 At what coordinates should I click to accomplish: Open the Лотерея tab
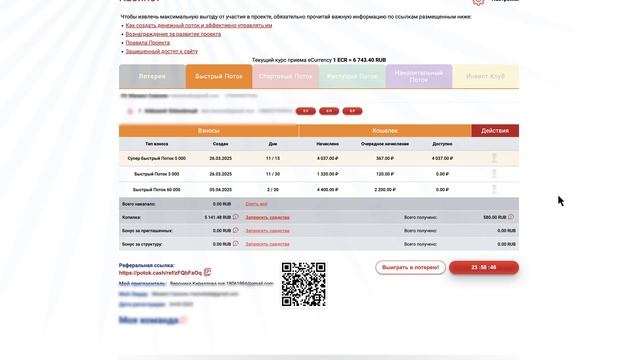[152, 76]
